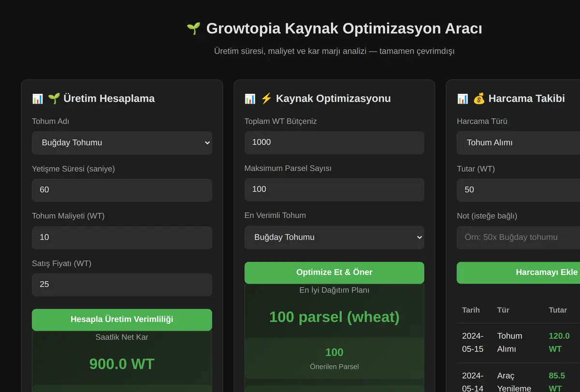This screenshot has width=580, height=392.
Task: Open the Tohum Adı dropdown
Action: [122, 143]
